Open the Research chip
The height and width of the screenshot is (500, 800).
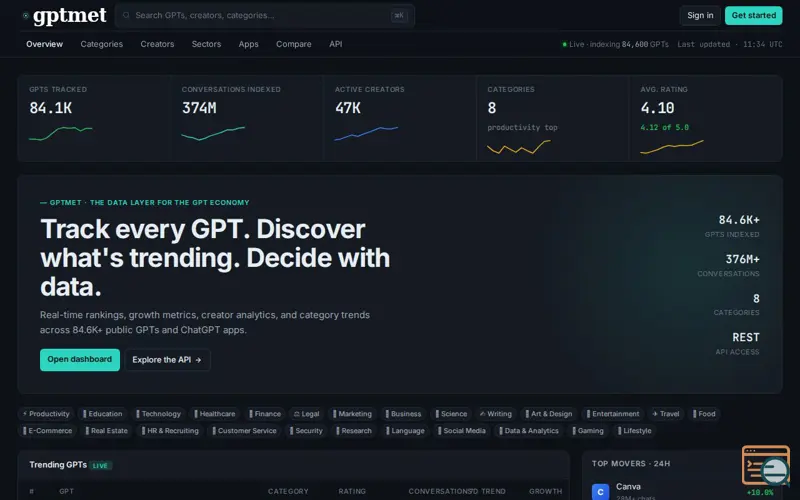pos(354,431)
